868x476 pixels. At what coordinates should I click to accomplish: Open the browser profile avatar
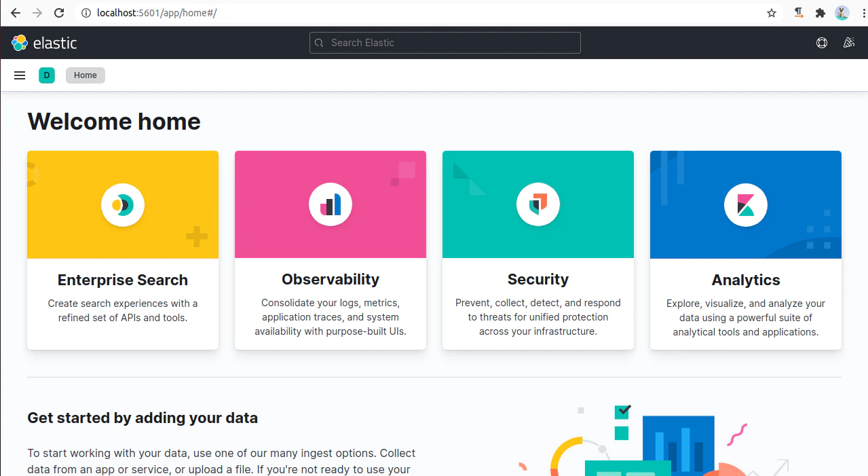842,13
